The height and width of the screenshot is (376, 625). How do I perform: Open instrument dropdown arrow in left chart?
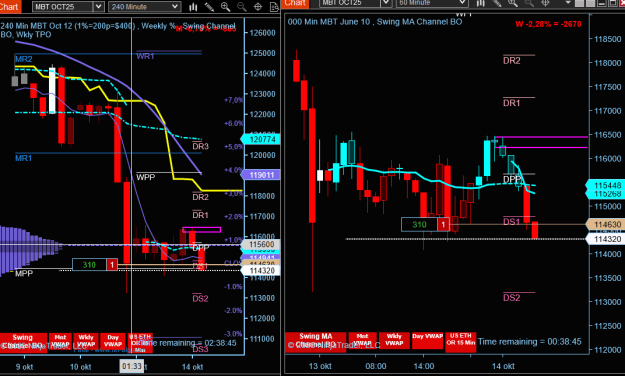click(x=98, y=6)
